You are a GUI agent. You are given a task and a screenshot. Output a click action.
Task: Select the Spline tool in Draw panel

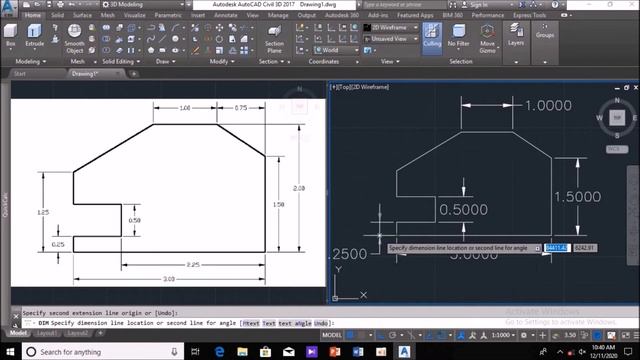click(x=151, y=39)
